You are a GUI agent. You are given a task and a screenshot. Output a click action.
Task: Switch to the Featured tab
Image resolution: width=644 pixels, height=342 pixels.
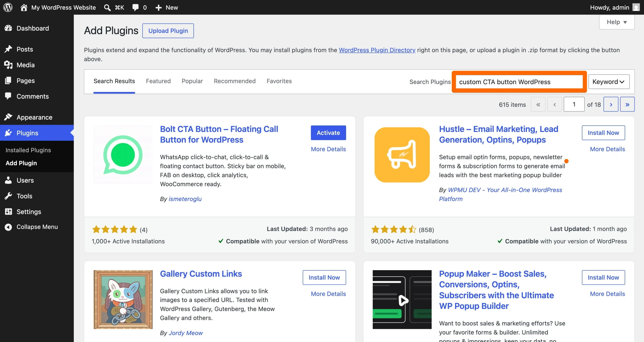[x=158, y=81]
